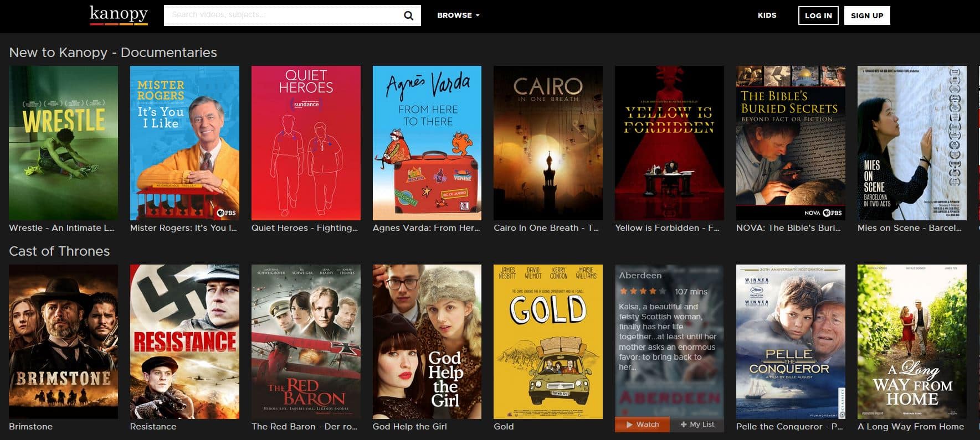
Task: Click the Log In button
Action: point(818,15)
